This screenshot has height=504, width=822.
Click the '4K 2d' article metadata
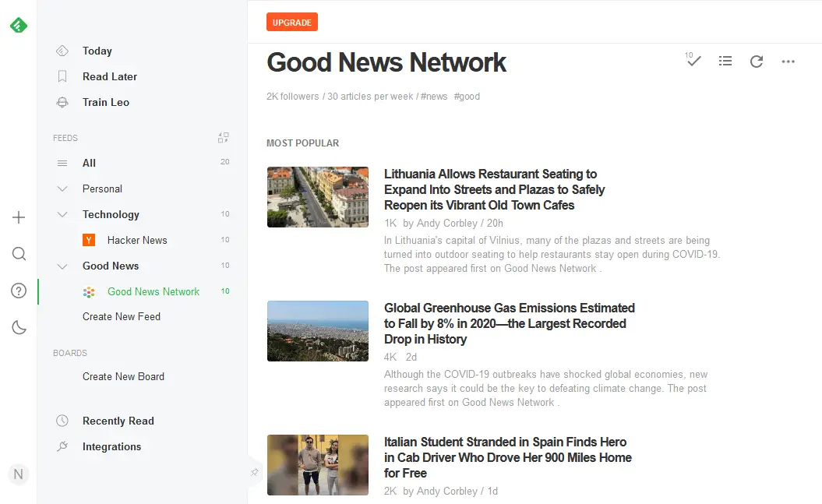click(400, 357)
